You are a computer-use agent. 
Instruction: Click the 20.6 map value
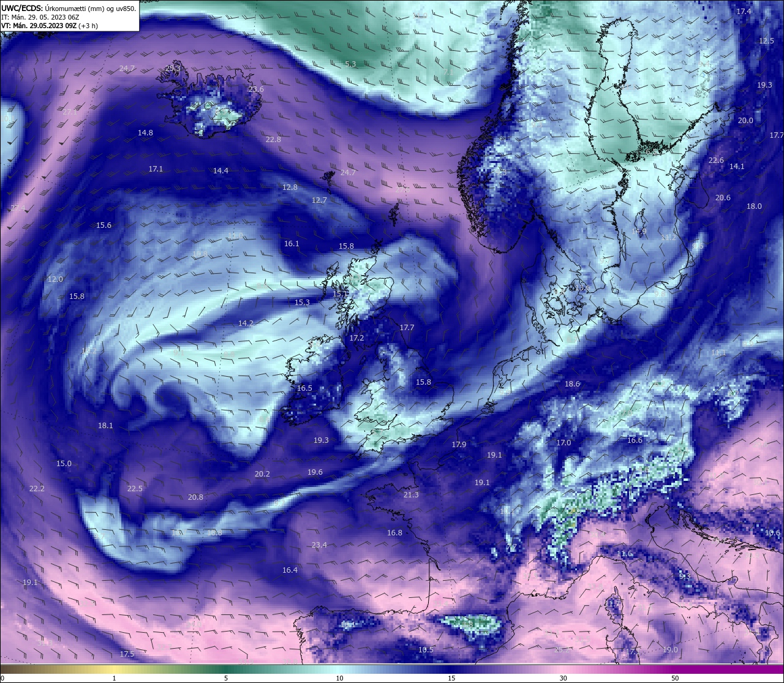pyautogui.click(x=723, y=197)
